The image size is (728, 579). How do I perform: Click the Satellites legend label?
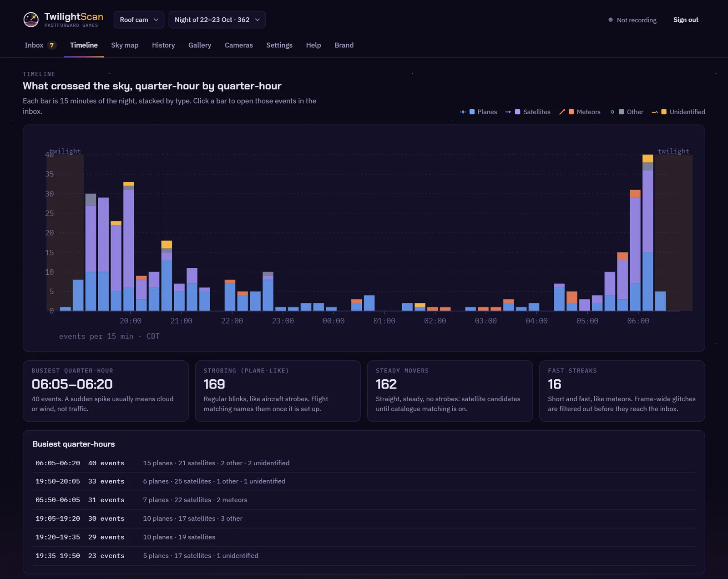pyautogui.click(x=537, y=112)
